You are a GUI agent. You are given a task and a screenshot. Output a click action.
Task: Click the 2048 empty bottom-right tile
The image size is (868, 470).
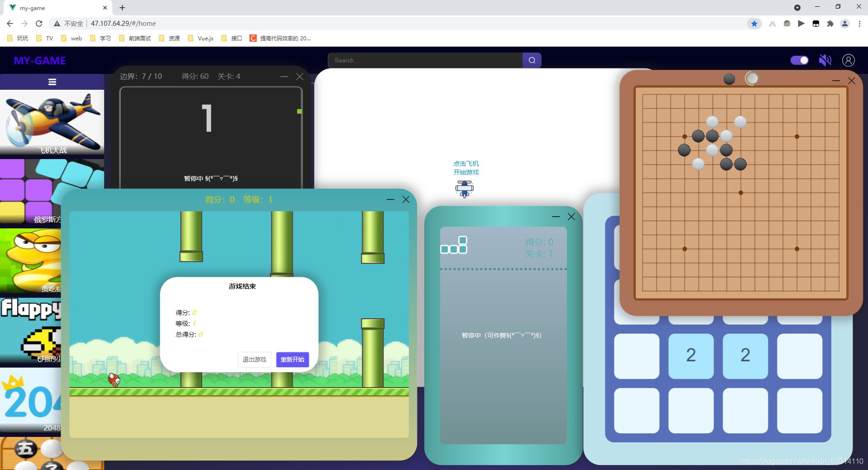[800, 411]
